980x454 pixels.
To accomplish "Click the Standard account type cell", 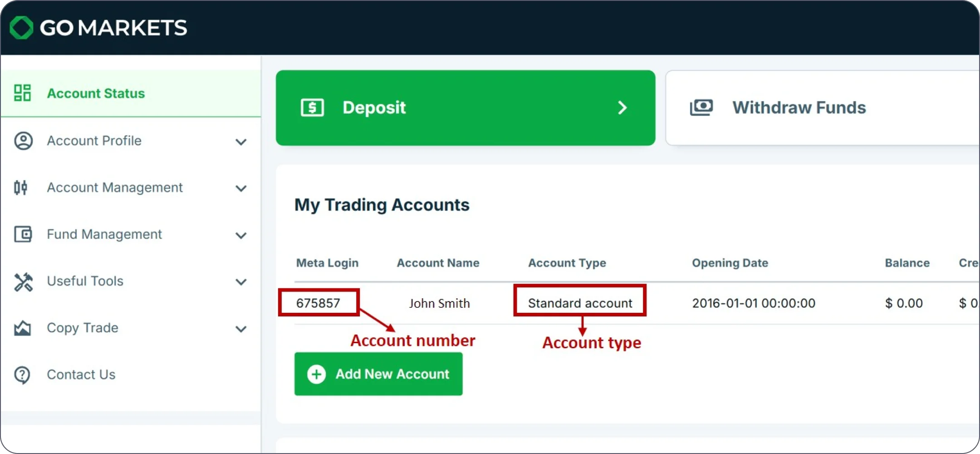I will tap(579, 303).
